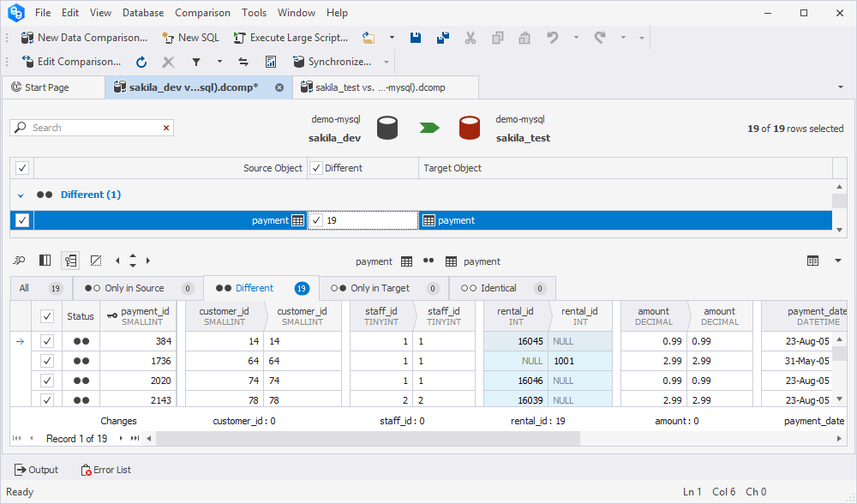Click the Refresh comparison icon

point(141,62)
